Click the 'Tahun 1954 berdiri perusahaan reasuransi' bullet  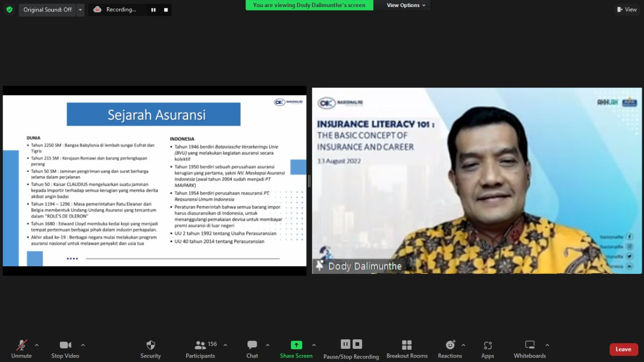coord(221,196)
